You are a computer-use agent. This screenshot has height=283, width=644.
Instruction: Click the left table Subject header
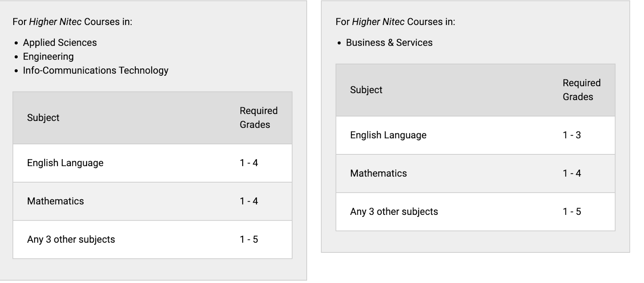tap(43, 118)
